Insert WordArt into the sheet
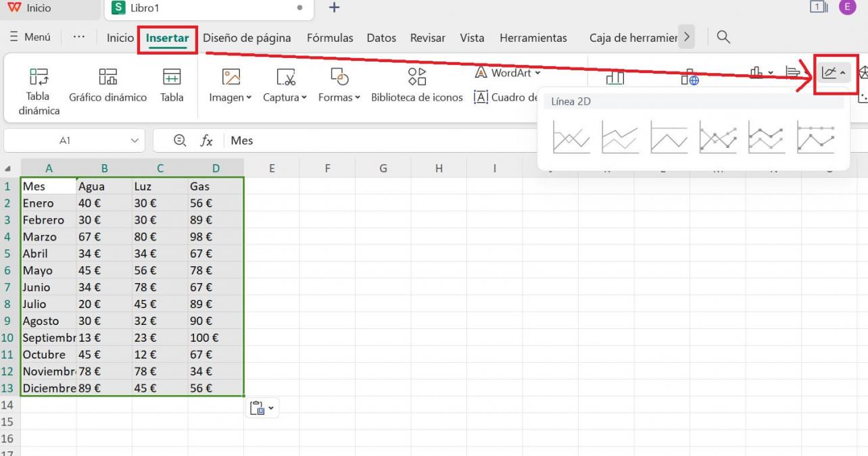The height and width of the screenshot is (456, 868). point(506,72)
